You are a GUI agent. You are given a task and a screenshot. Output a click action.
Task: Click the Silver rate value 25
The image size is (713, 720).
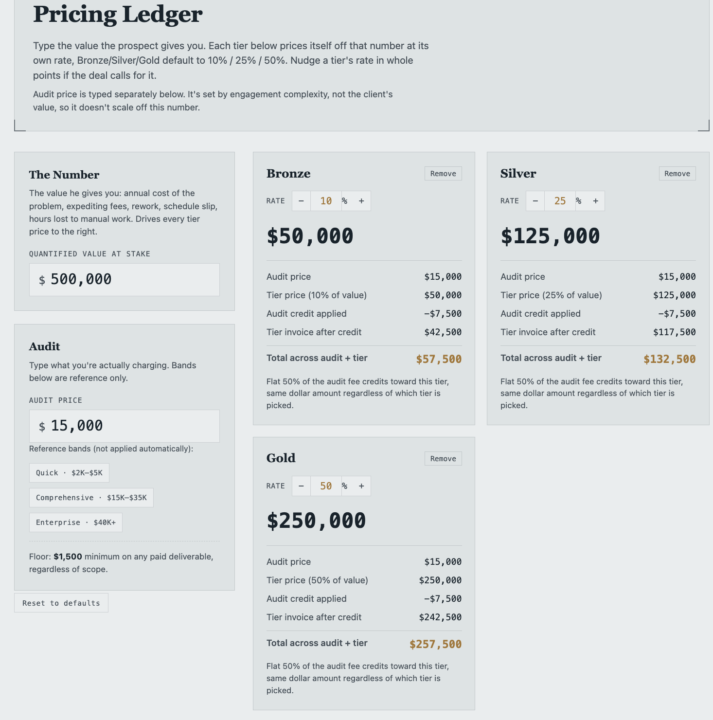point(560,201)
